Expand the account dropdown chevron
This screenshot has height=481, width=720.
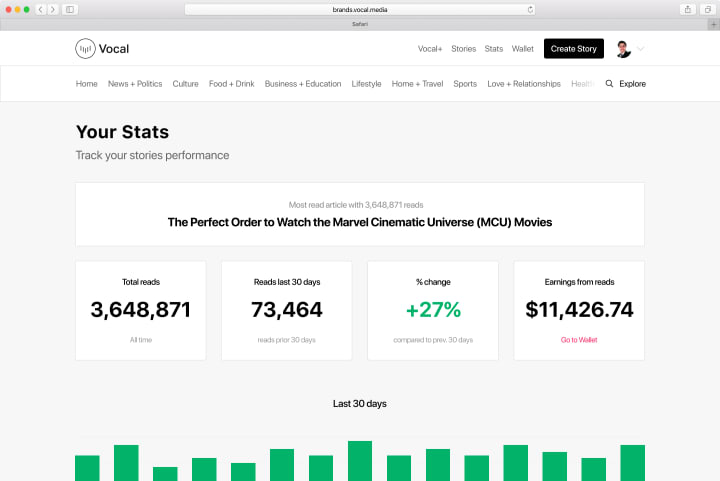(641, 48)
